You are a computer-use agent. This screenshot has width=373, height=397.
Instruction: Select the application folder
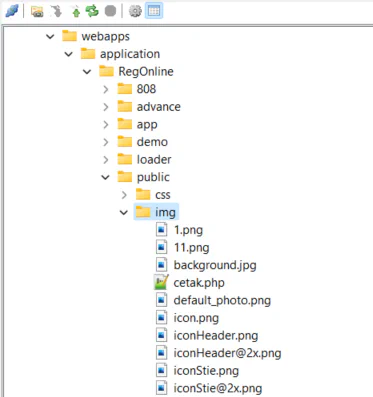(130, 54)
